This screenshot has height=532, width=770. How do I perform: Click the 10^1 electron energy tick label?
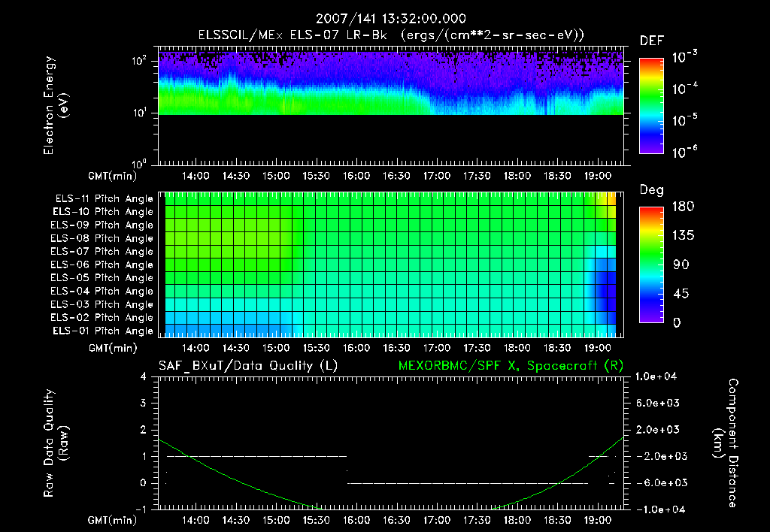click(x=140, y=113)
